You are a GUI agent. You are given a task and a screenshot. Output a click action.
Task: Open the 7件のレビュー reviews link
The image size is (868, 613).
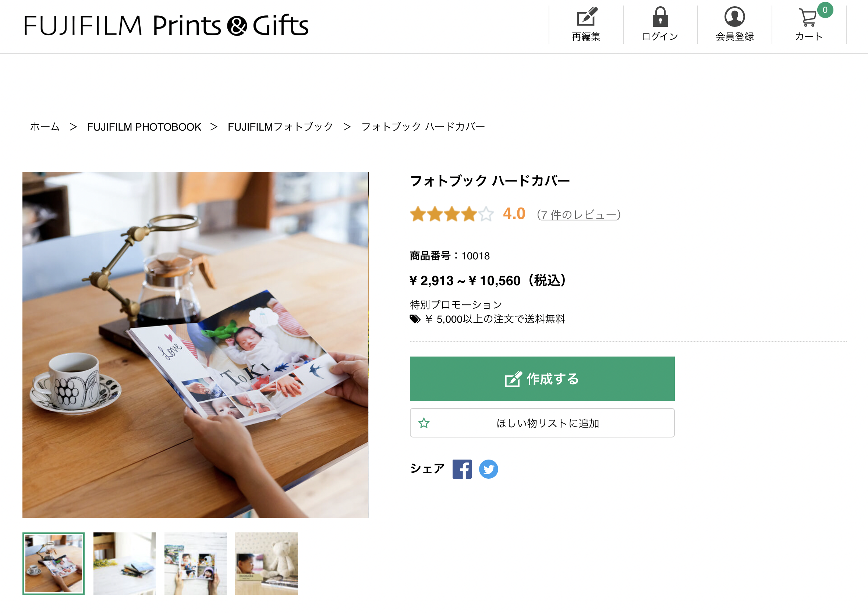(579, 215)
